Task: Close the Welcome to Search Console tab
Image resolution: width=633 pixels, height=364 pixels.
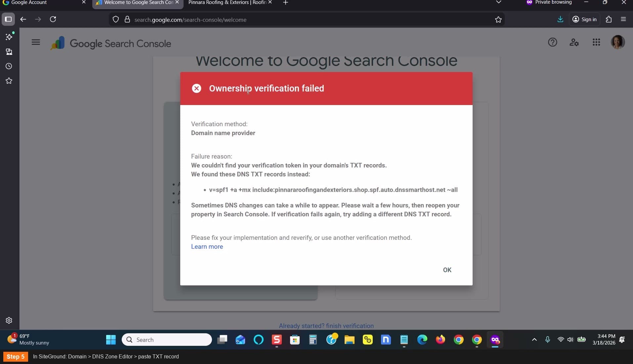Action: (177, 2)
